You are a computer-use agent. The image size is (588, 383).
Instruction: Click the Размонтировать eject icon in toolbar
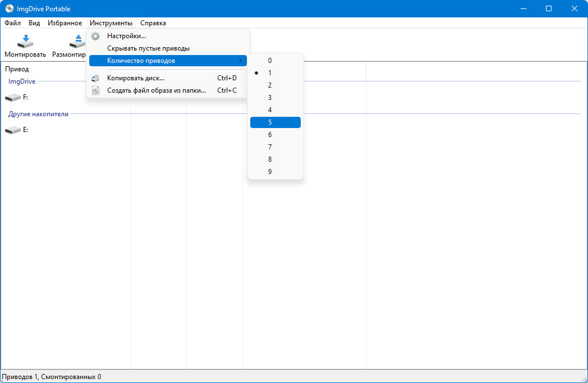(77, 42)
